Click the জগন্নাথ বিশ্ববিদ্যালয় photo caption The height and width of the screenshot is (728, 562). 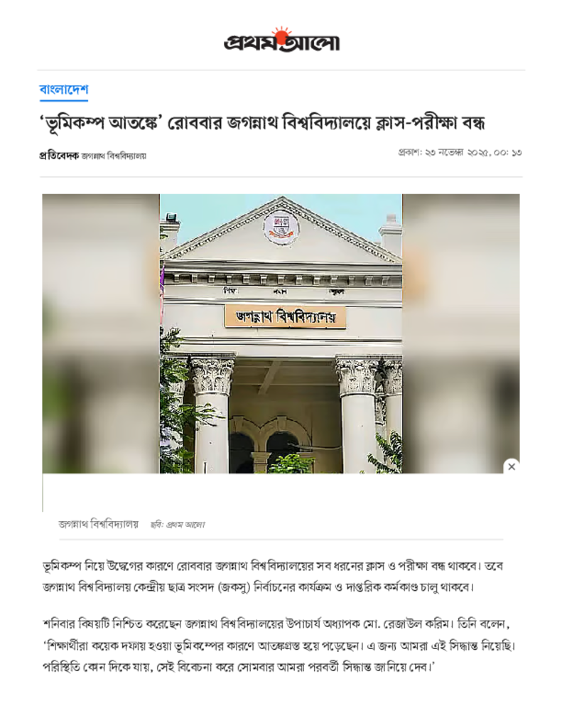[x=98, y=524]
